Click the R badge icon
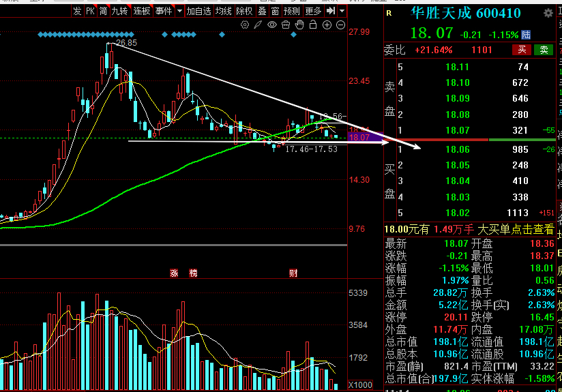The width and height of the screenshot is (562, 392). tap(389, 14)
